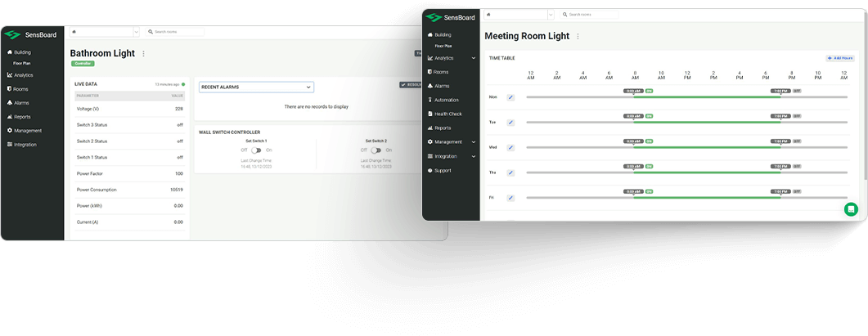868x336 pixels.
Task: Select Alarms in Meeting Room Light sidebar
Action: tap(438, 86)
